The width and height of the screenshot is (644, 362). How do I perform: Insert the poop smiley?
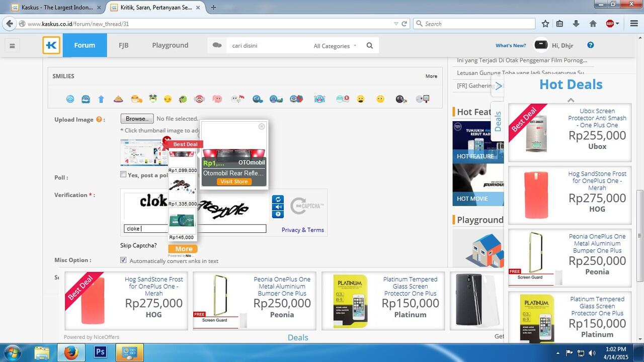tap(118, 99)
